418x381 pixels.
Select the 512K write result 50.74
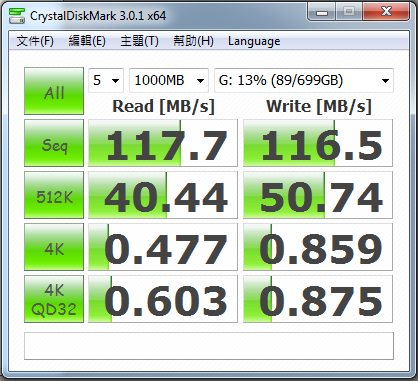318,195
